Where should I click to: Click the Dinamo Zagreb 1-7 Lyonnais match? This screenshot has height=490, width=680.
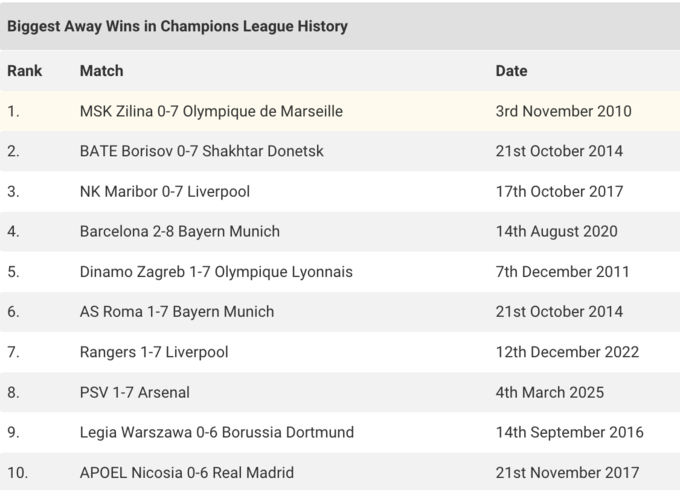pyautogui.click(x=216, y=271)
